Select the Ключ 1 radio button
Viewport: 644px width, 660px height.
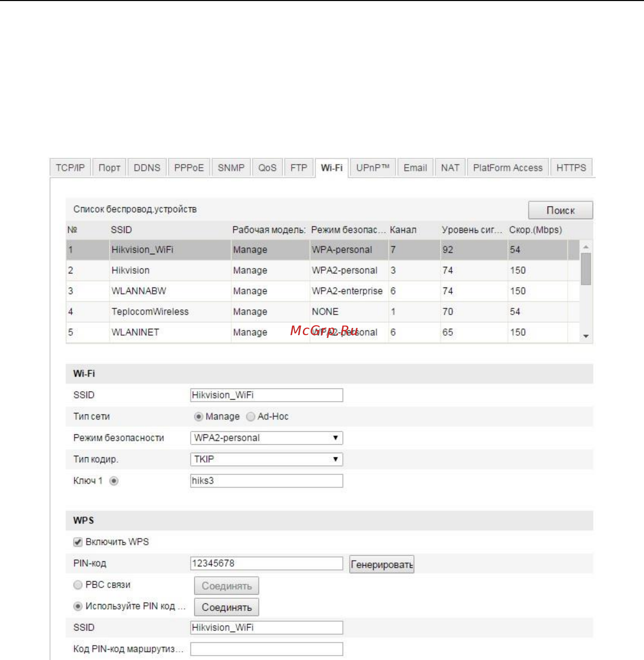click(x=114, y=481)
